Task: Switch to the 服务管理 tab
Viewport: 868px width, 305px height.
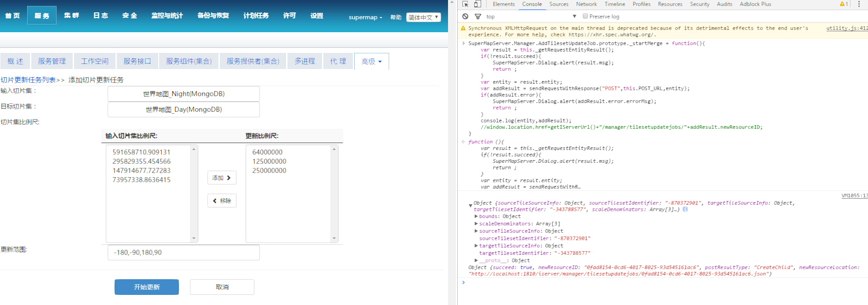Action: tap(52, 61)
